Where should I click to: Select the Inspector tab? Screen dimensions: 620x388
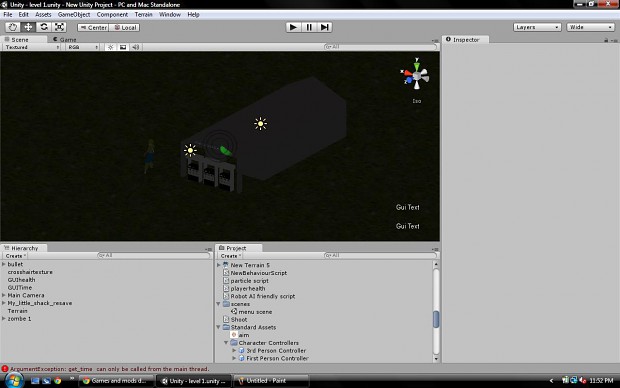466,40
